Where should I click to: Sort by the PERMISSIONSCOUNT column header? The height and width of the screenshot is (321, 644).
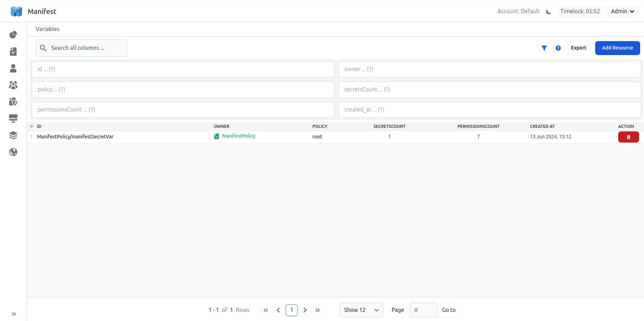pyautogui.click(x=478, y=127)
